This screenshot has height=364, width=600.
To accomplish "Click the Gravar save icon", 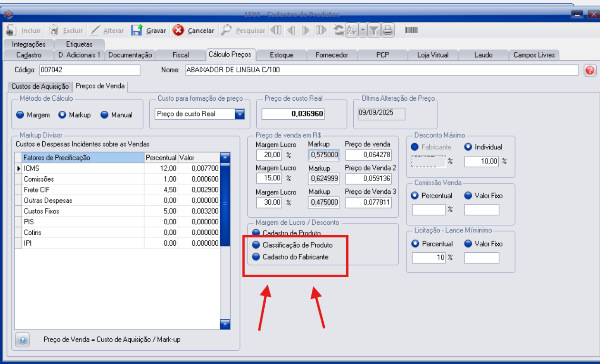I will tap(137, 30).
